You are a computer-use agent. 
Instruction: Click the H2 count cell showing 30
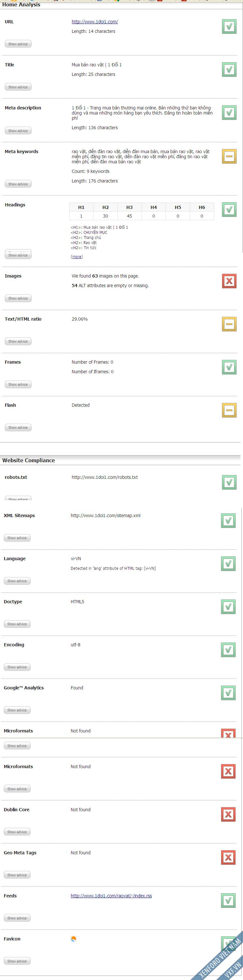(x=105, y=216)
